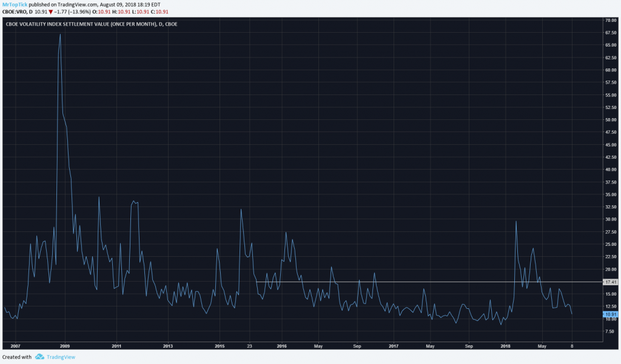Click the 2007 label on time axis
This screenshot has width=621, height=364.
[x=16, y=346]
